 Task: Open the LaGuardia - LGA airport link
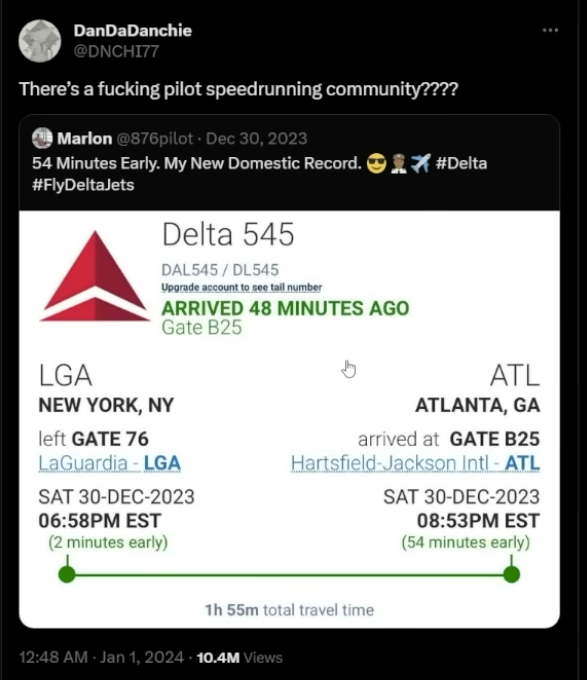[109, 463]
